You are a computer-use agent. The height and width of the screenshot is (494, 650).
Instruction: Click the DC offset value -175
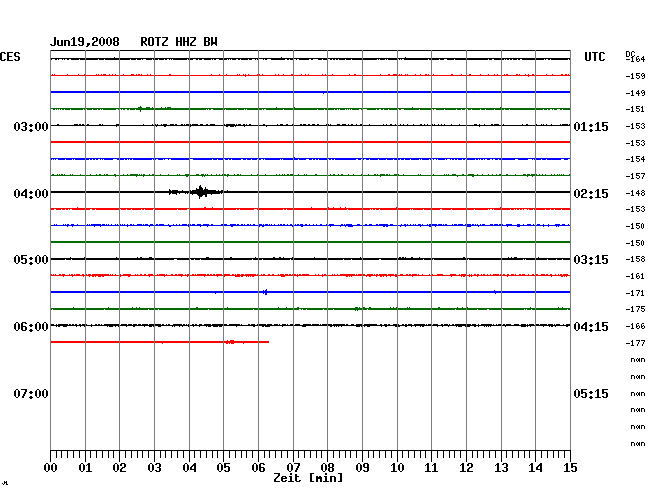coord(635,309)
